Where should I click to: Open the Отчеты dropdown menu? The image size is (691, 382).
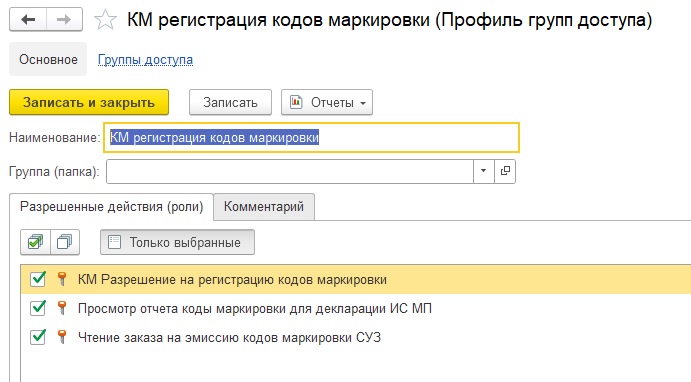327,102
